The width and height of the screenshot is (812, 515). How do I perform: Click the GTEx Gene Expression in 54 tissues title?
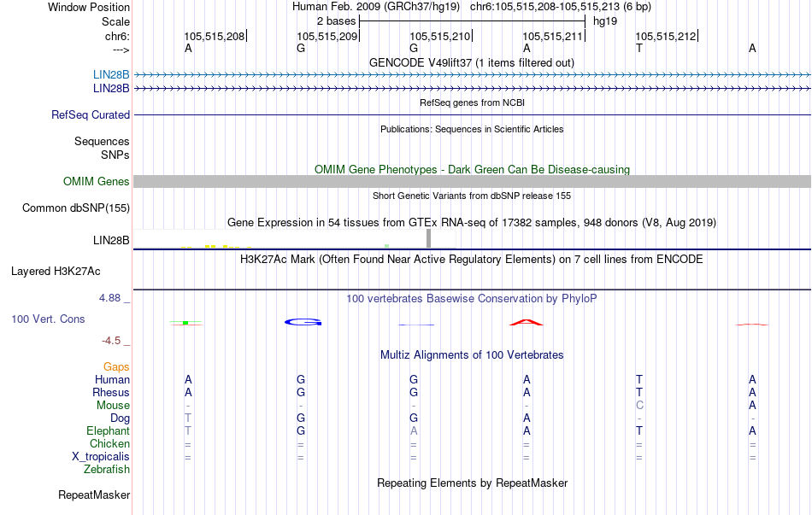point(472,223)
